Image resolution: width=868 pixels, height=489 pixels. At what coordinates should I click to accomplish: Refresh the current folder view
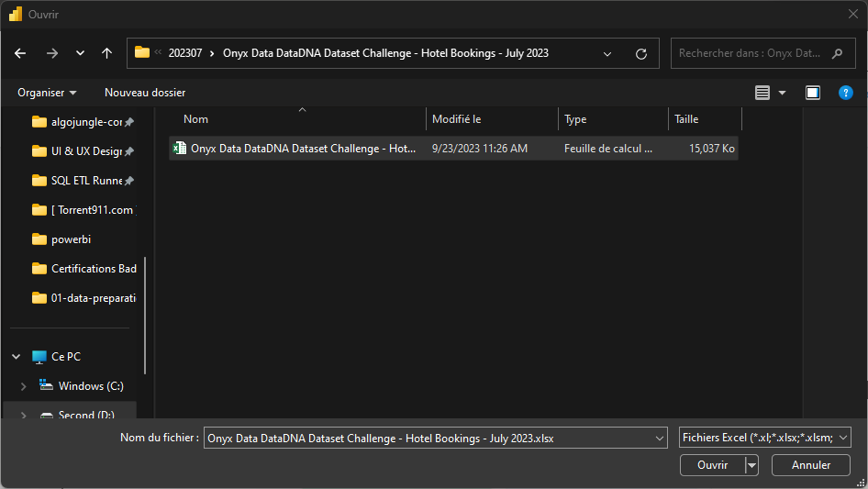[641, 54]
